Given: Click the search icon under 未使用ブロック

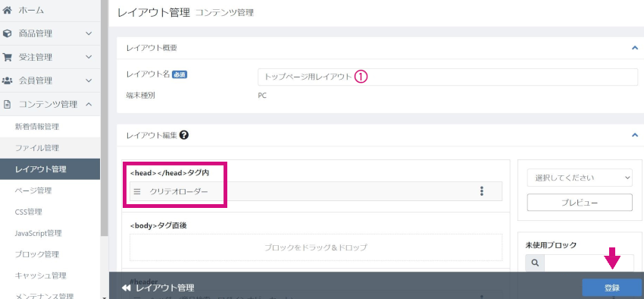Looking at the screenshot, I should tap(535, 263).
